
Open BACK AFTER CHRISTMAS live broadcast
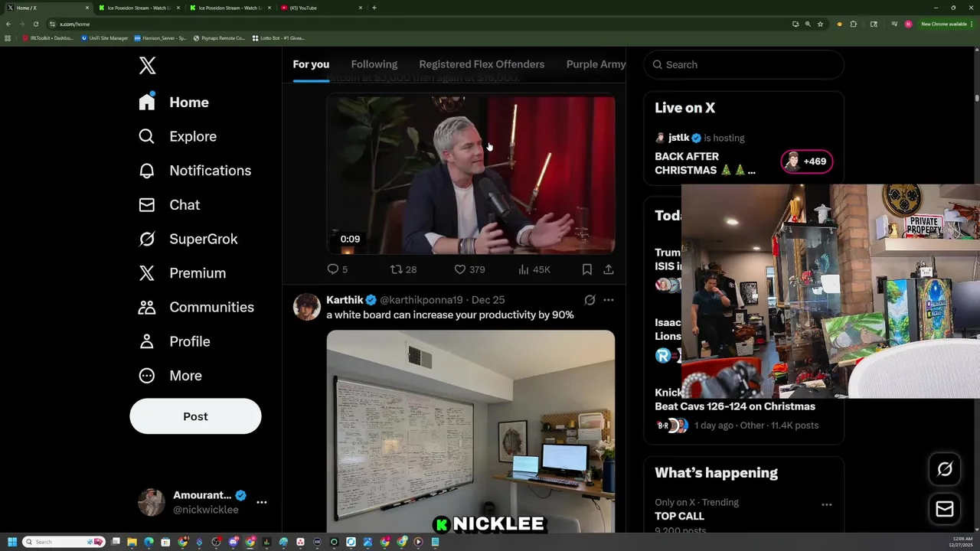705,163
